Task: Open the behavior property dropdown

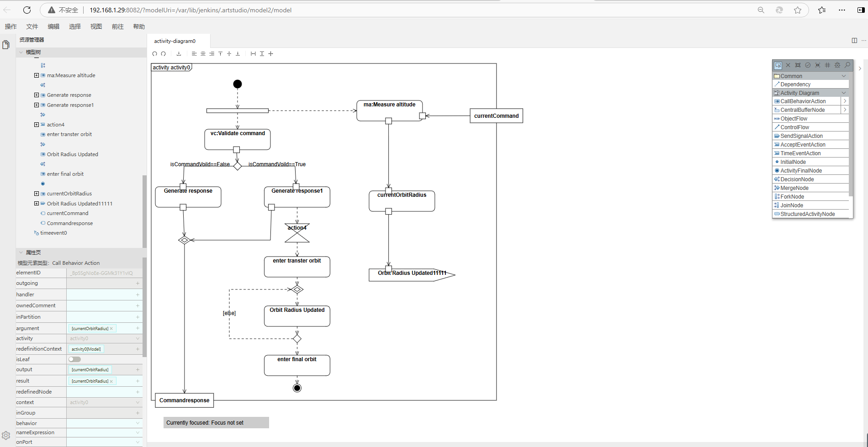Action: pyautogui.click(x=138, y=423)
